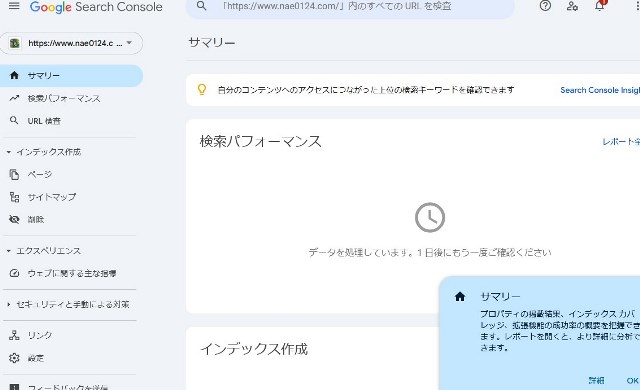Viewport: 640px width, 390px height.
Task: Click OK in the サマリー tooltip
Action: click(x=632, y=381)
